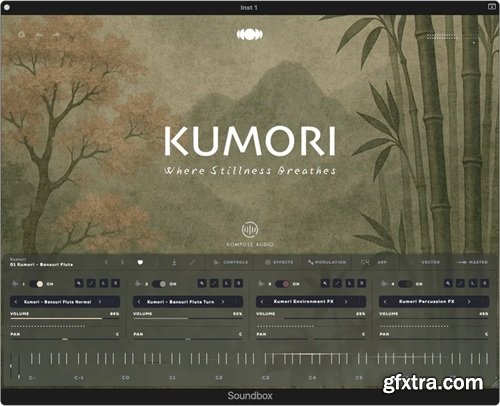Click the layer 2 edit wrench icon
The height and width of the screenshot is (406, 500).
point(202,284)
